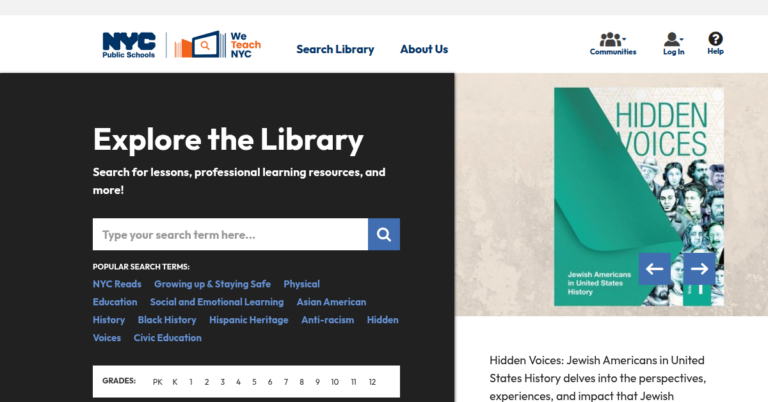The image size is (768, 402).
Task: Click the NYC Public Schools logo
Action: pyautogui.click(x=129, y=45)
